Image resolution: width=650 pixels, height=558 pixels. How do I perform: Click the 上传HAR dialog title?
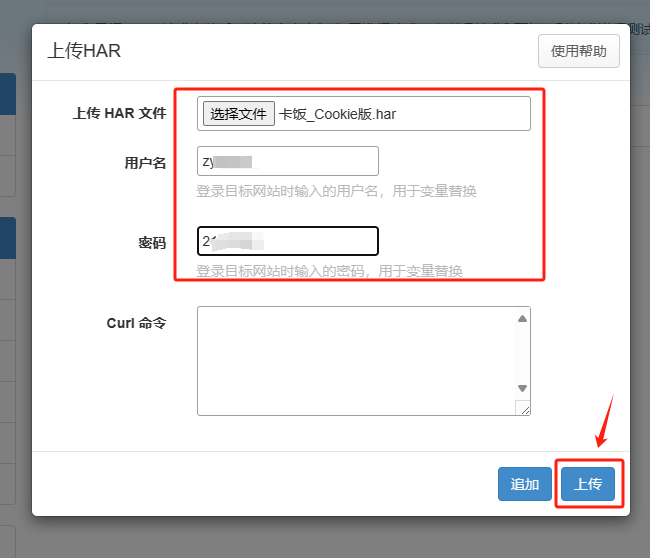(x=84, y=51)
